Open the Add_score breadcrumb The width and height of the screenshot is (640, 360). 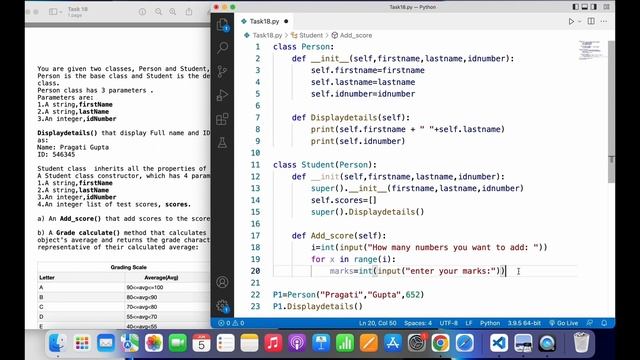click(352, 36)
